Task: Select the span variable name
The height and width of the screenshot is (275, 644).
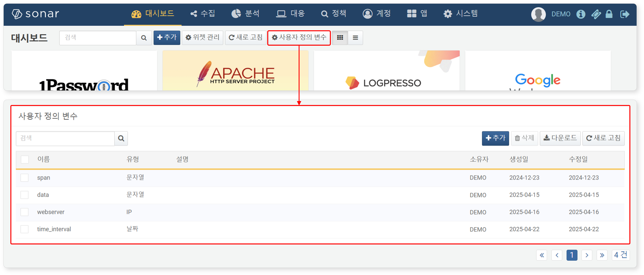Action: point(44,178)
